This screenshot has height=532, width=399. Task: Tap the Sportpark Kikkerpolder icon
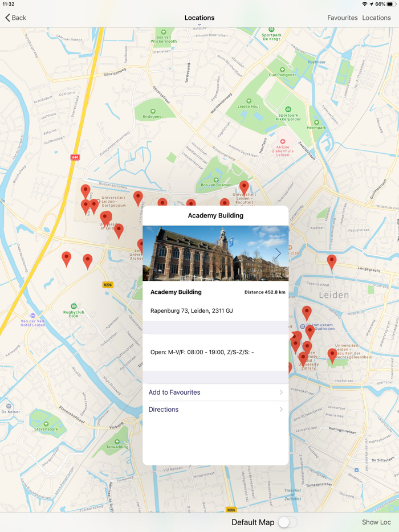[288, 109]
